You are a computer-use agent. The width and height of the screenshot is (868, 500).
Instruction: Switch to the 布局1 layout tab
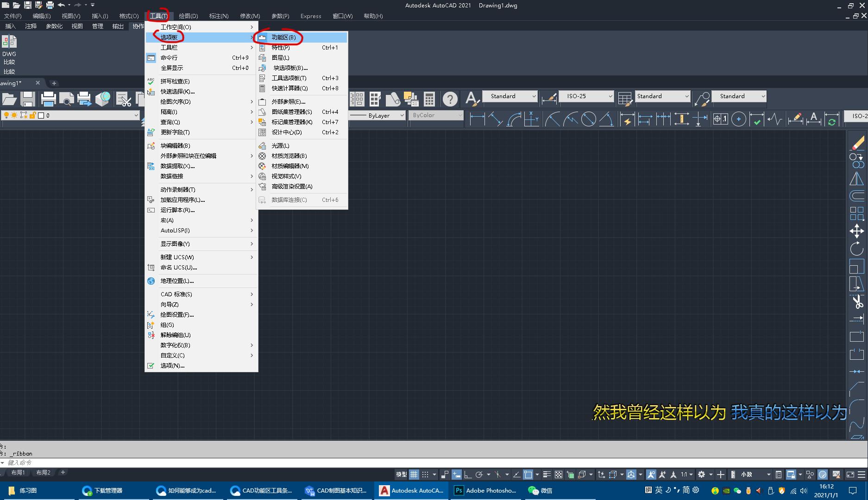point(19,473)
